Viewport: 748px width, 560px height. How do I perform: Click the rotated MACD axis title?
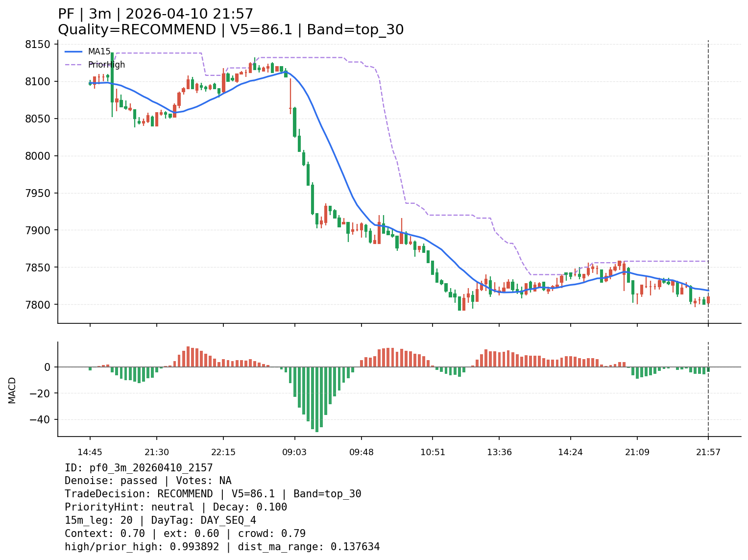click(x=12, y=390)
